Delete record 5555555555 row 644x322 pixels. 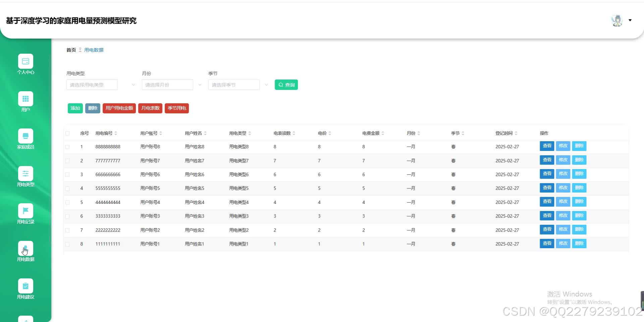click(x=579, y=188)
